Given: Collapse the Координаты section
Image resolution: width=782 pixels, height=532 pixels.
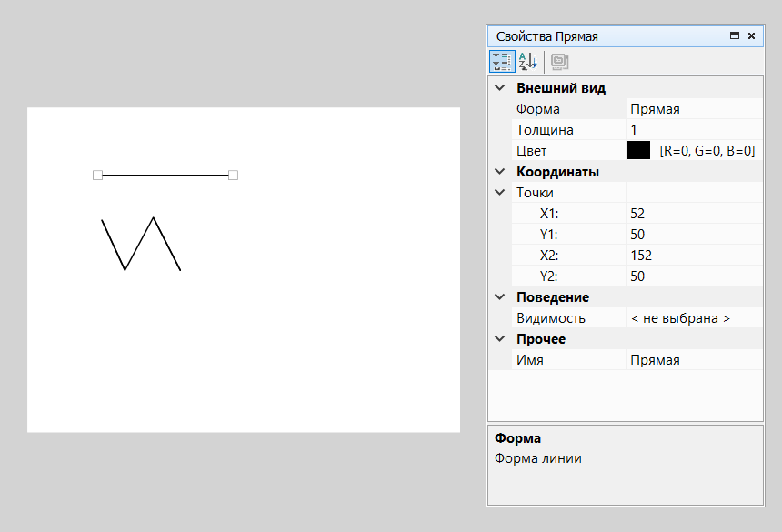Looking at the screenshot, I should click(x=499, y=172).
